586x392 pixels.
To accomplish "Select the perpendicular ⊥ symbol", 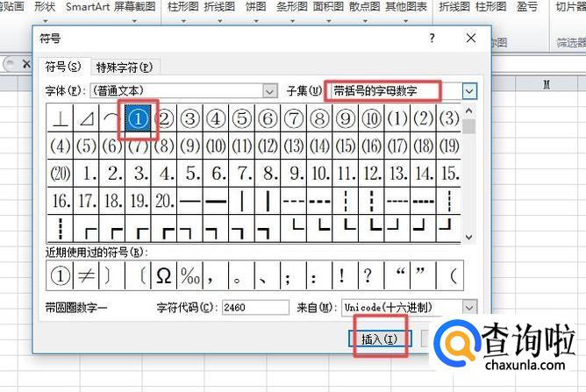I will (x=61, y=118).
